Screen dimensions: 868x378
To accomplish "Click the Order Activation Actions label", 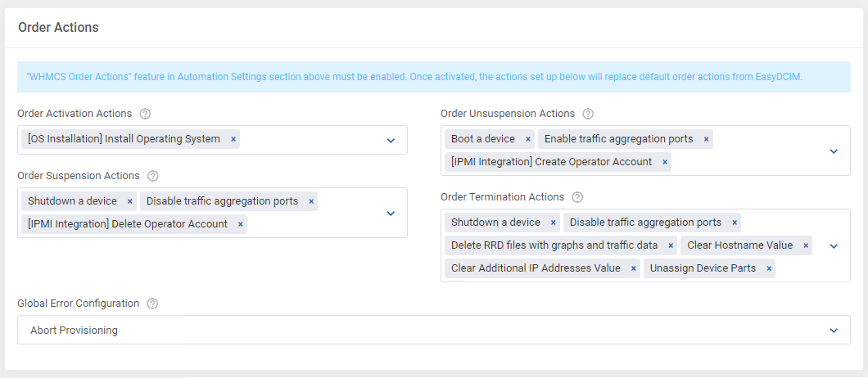I will click(x=75, y=114).
